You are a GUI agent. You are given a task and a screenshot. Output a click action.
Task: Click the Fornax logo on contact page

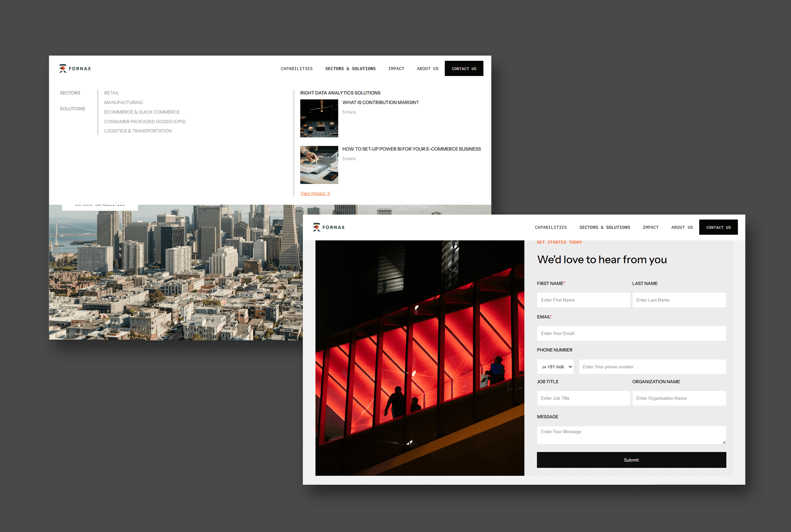(329, 227)
